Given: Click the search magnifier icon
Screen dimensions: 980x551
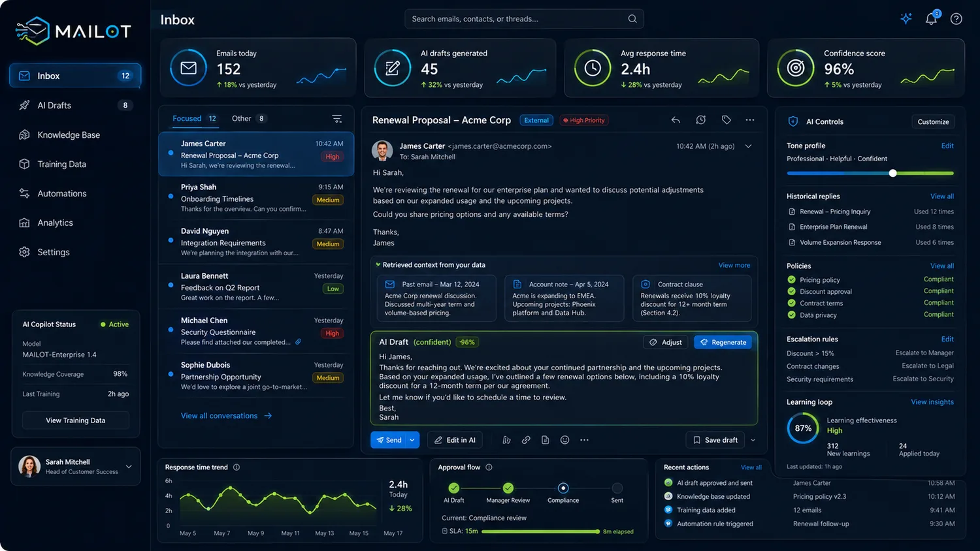Looking at the screenshot, I should (632, 19).
